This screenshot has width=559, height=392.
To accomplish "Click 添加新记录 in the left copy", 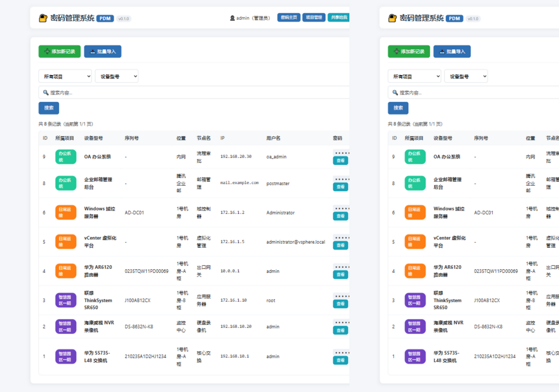I will pos(60,52).
